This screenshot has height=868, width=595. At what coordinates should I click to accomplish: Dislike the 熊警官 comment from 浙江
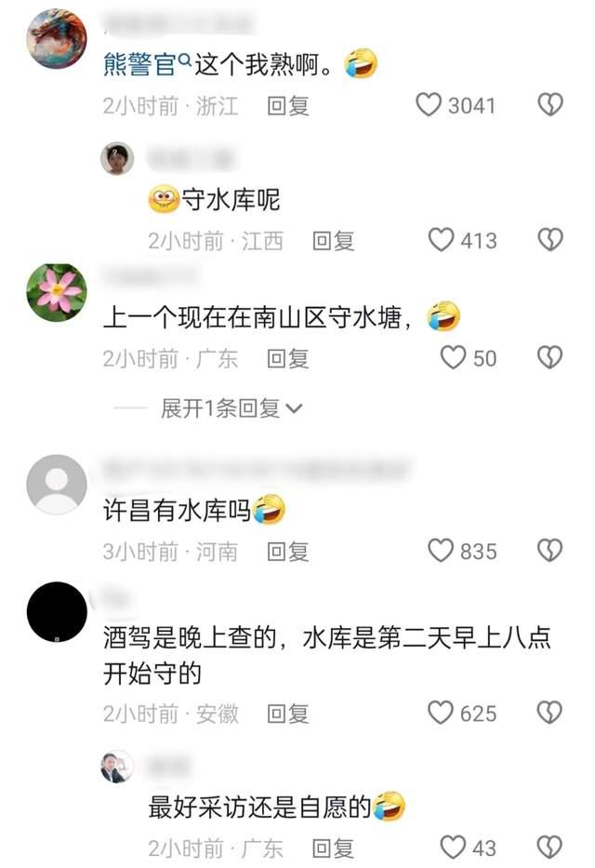click(x=550, y=104)
